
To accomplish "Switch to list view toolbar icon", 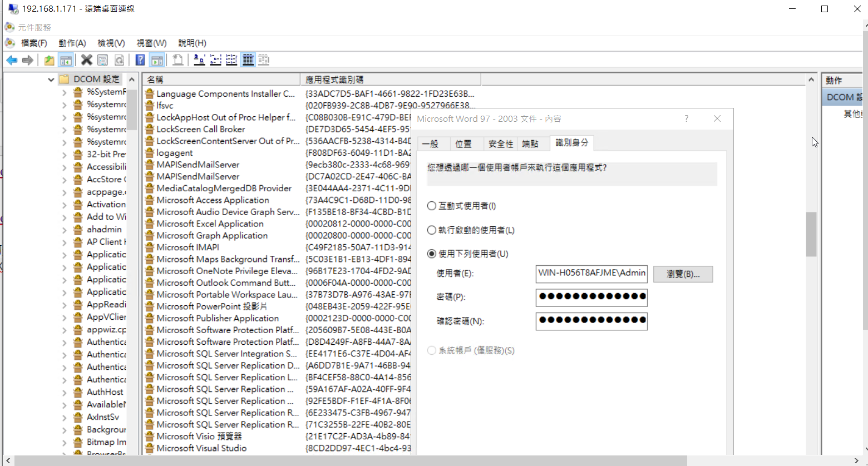I will [231, 60].
